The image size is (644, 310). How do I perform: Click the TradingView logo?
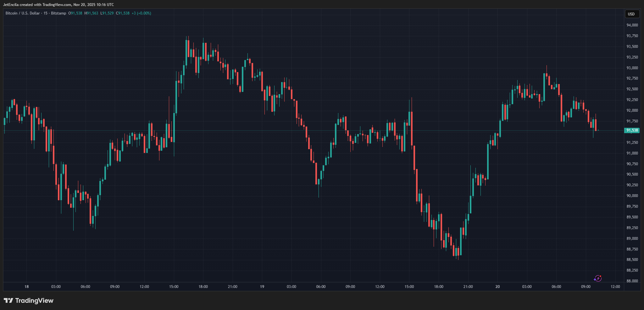click(29, 301)
